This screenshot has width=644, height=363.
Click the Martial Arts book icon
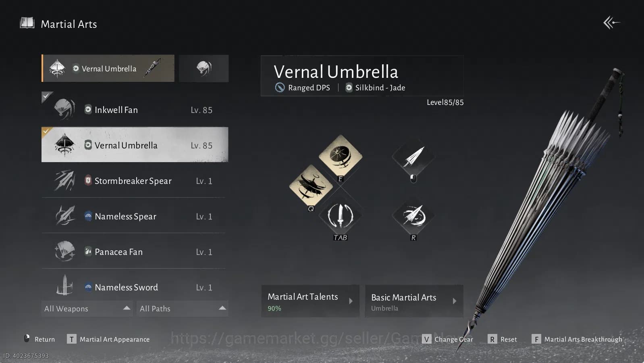pos(27,23)
